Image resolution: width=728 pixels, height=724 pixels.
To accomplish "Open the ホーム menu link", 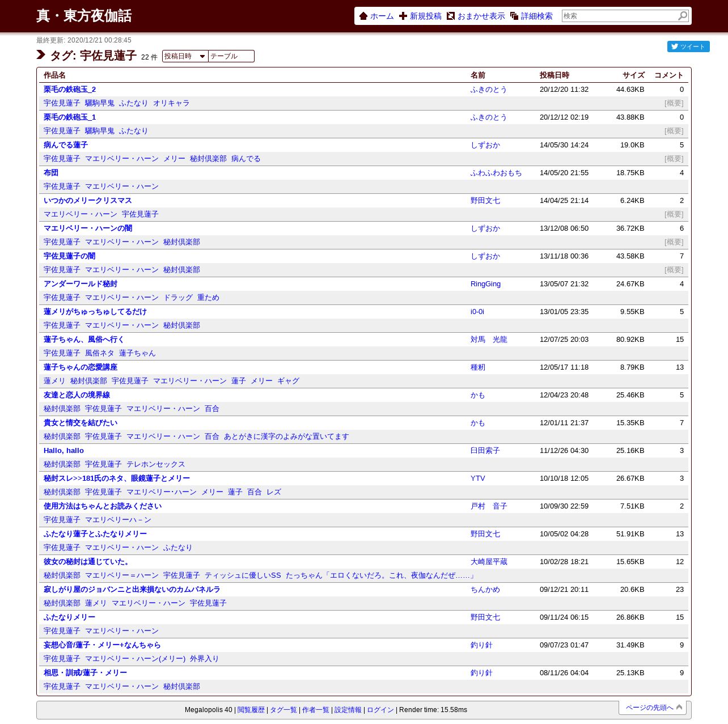I will tap(382, 16).
